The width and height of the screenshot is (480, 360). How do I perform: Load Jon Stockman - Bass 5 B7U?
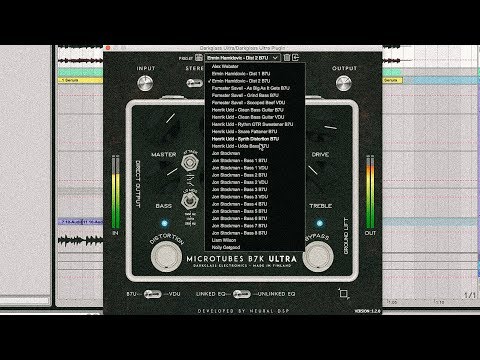(x=255, y=211)
